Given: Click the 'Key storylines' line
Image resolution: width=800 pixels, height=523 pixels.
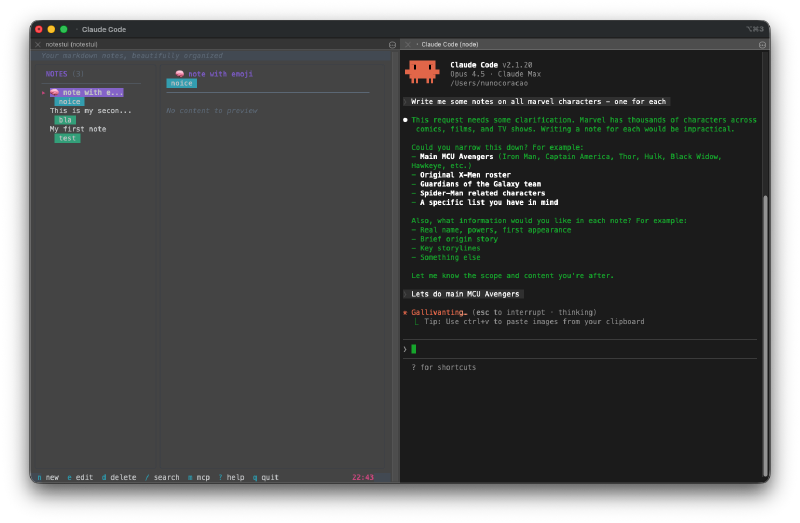Looking at the screenshot, I should [446, 248].
